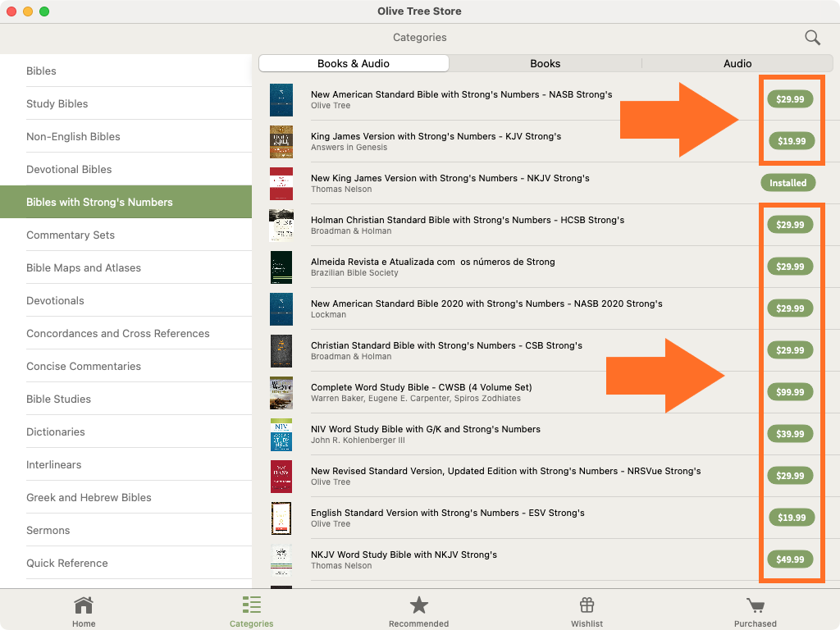Click the Installed button for NKJV Strong's

787,183
